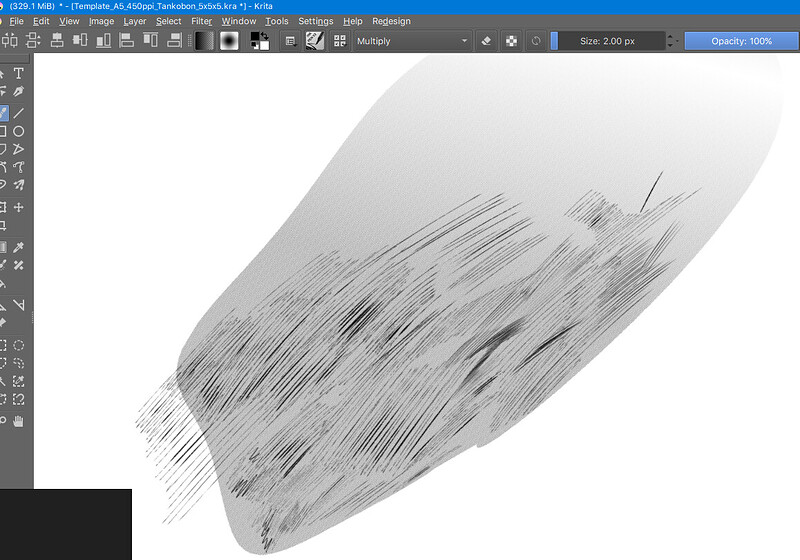Screen dimensions: 800x560
Task: Click the Calligraphy pen tool
Action: [18, 92]
